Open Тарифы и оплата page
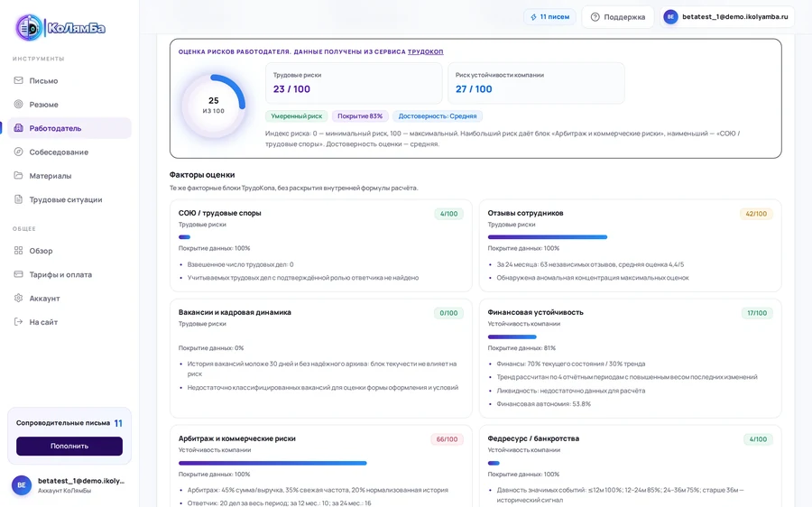The image size is (812, 507). [x=69, y=274]
